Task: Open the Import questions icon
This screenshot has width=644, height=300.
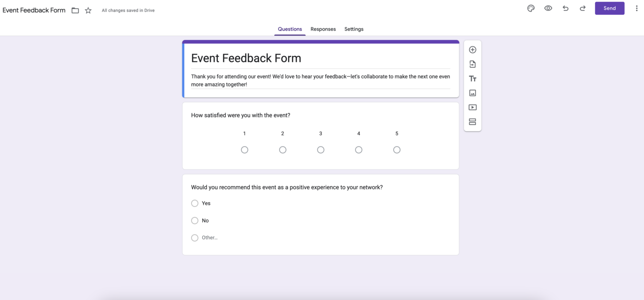Action: (473, 64)
